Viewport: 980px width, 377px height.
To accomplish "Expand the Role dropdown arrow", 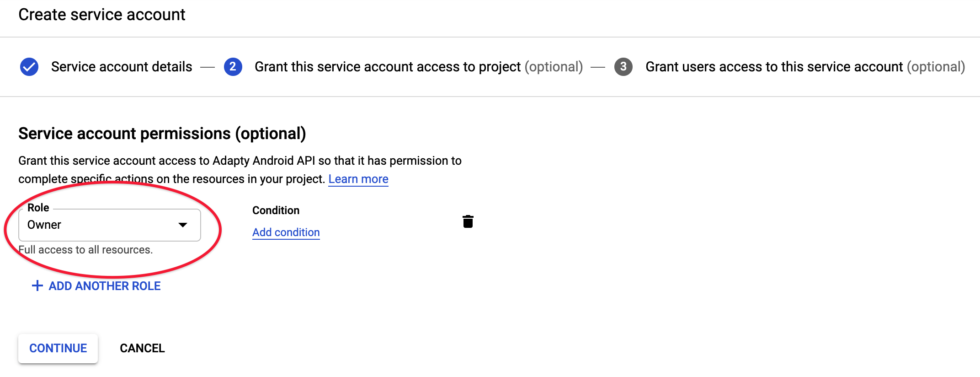I will coord(183,225).
